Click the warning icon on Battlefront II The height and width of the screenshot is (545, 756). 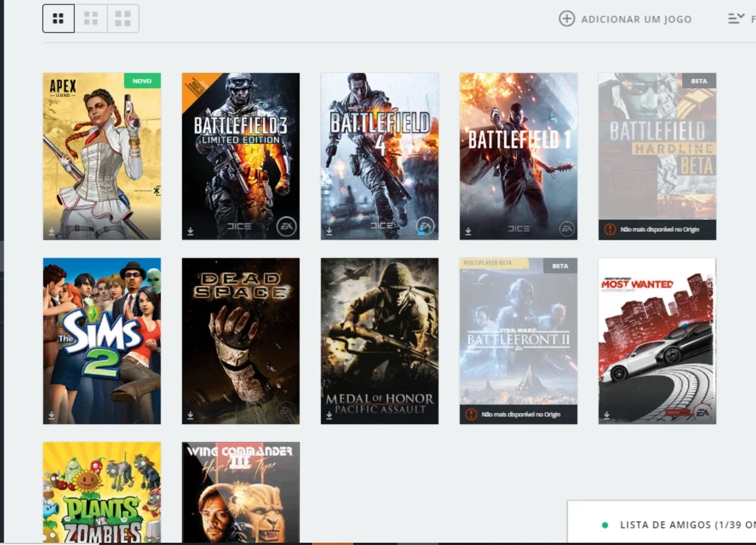coord(471,414)
